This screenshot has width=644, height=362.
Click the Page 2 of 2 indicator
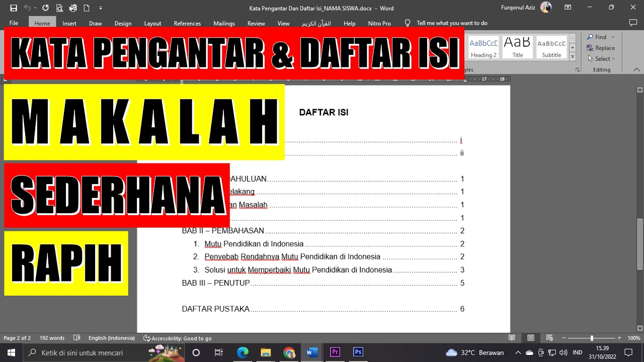point(17,338)
